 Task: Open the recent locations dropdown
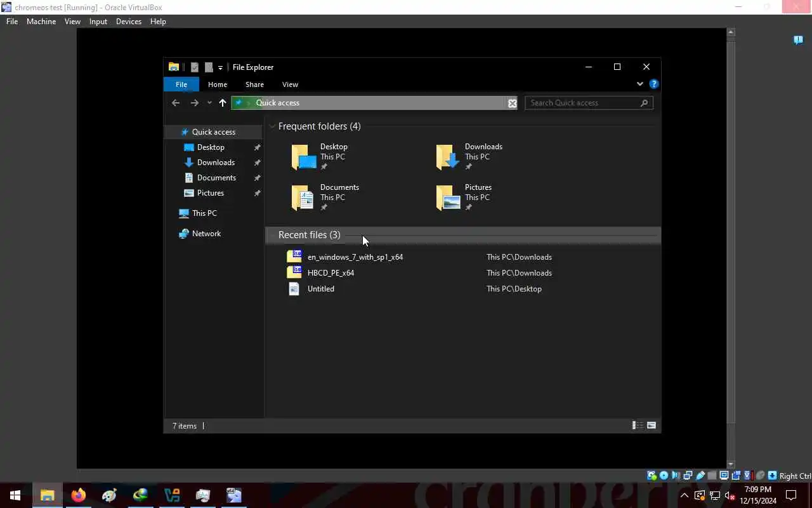[209, 103]
